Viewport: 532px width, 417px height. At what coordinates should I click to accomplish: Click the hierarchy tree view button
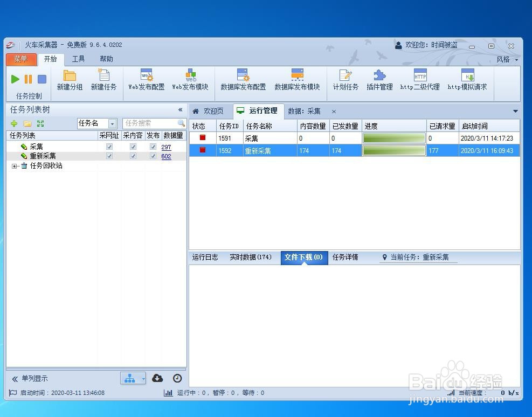(x=130, y=378)
